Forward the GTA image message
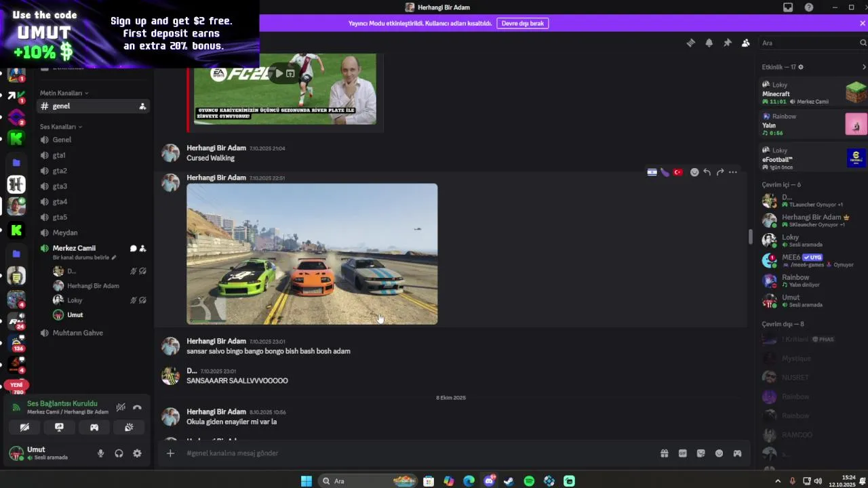This screenshot has width=868, height=488. pos(720,172)
